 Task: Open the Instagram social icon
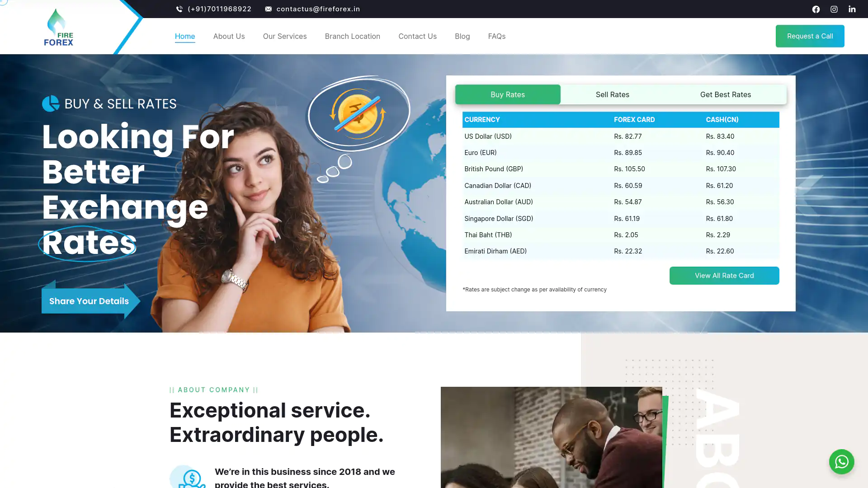[x=834, y=9]
